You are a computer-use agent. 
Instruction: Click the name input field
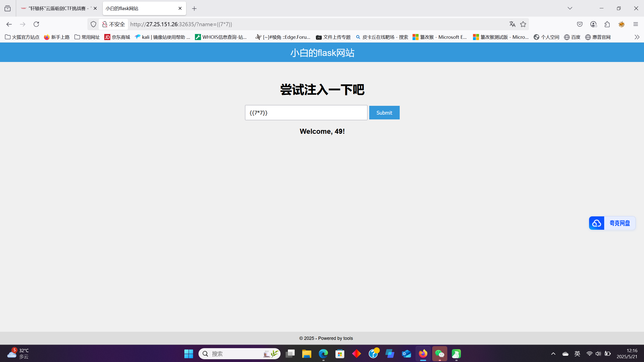306,113
